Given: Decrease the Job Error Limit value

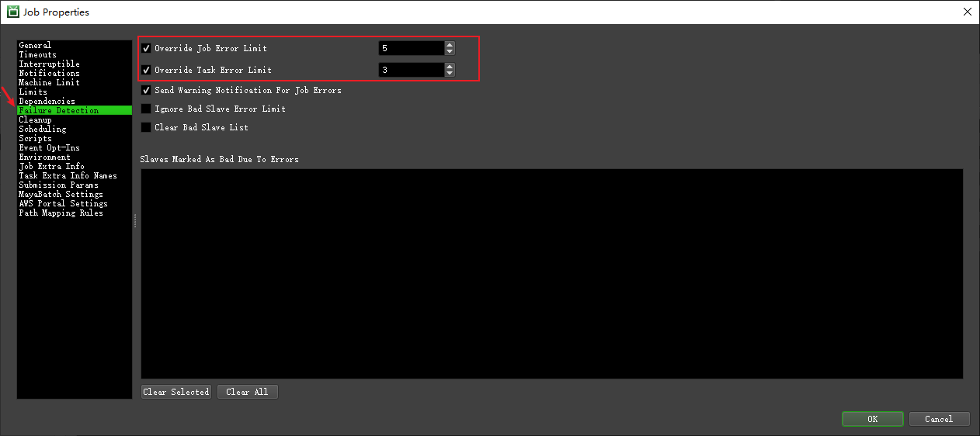Looking at the screenshot, I should coord(450,52).
